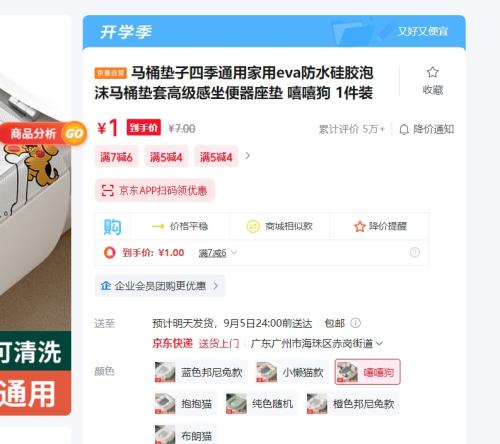Click the 企业会员团购更优惠 link
The width and height of the screenshot is (500, 444).
160,286
